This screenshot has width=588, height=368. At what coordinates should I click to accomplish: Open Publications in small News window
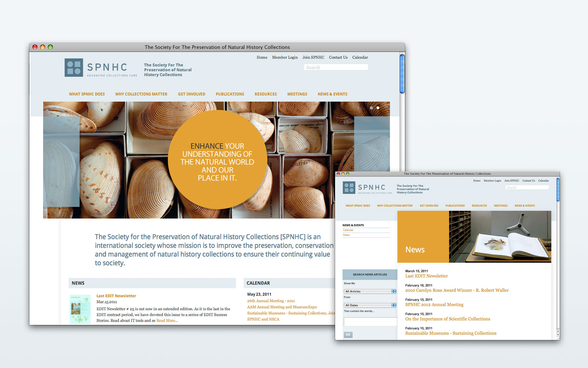[x=455, y=206]
